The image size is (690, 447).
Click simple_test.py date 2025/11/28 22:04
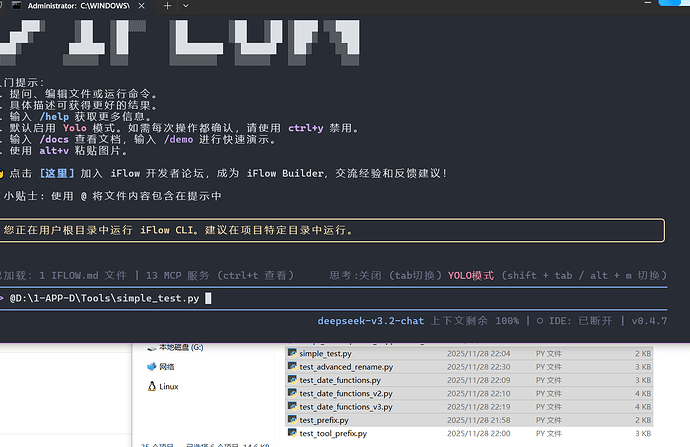point(478,353)
